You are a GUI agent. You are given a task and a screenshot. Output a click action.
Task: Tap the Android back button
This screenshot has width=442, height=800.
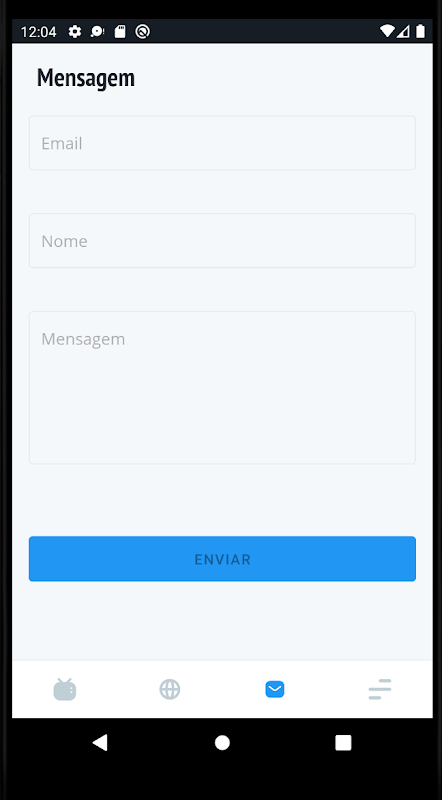[x=100, y=743]
